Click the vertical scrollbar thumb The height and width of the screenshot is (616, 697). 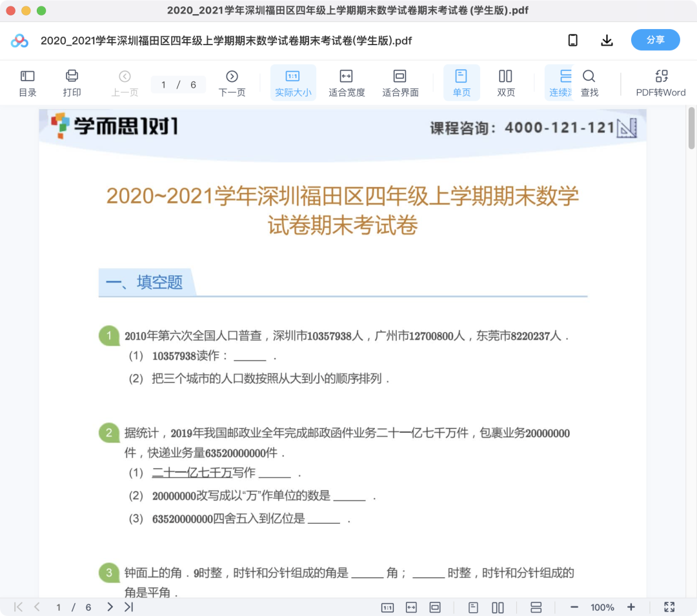(691, 128)
